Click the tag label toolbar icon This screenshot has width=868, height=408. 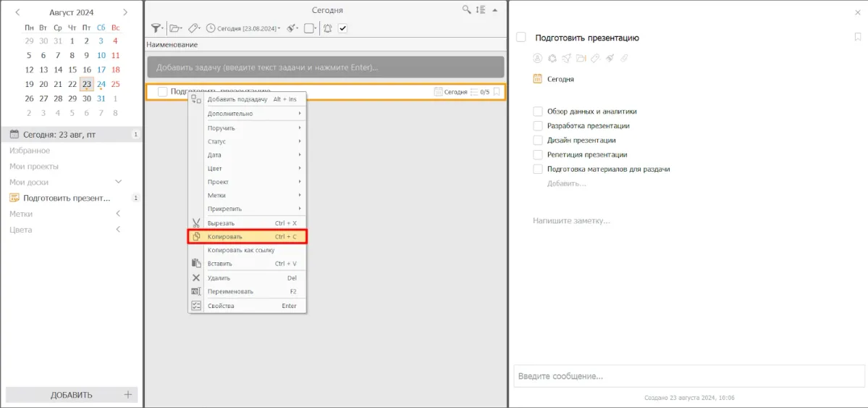[x=193, y=28]
